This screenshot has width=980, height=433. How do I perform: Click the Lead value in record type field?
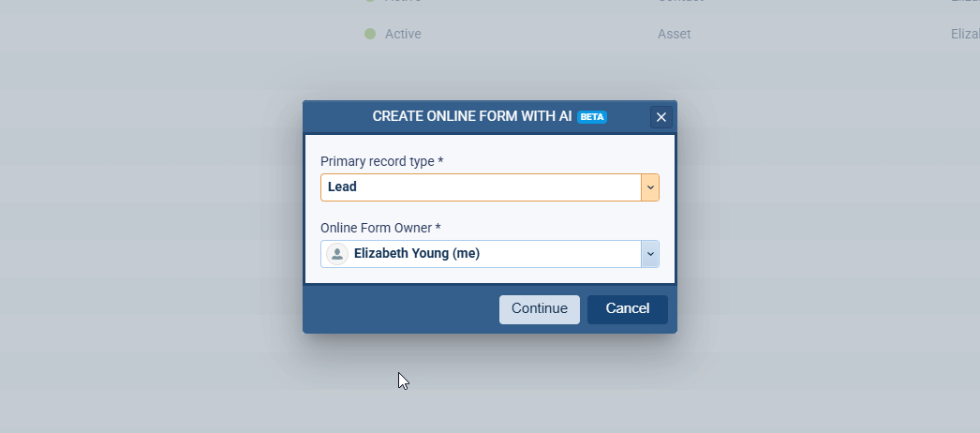(343, 187)
